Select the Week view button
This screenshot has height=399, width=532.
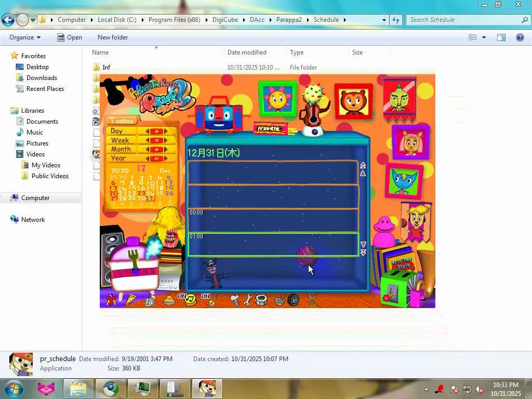click(122, 140)
